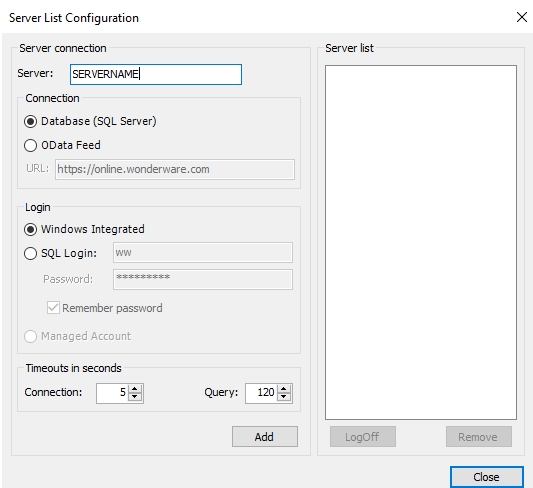Image resolution: width=533 pixels, height=488 pixels.
Task: Click the Server name input field
Action: [x=156, y=74]
